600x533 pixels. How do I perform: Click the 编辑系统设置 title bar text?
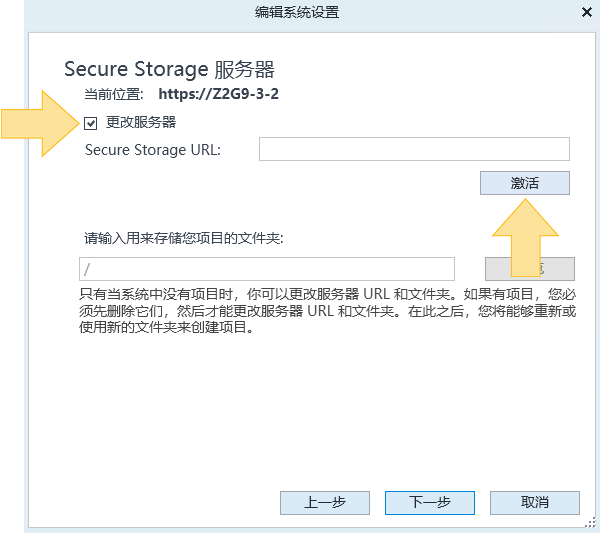[x=297, y=12]
